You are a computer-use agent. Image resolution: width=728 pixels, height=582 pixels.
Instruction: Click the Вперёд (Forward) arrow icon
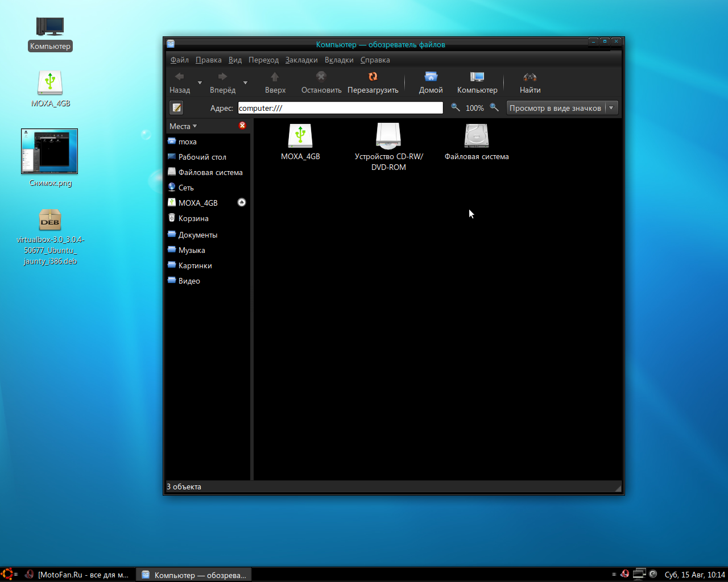point(222,77)
